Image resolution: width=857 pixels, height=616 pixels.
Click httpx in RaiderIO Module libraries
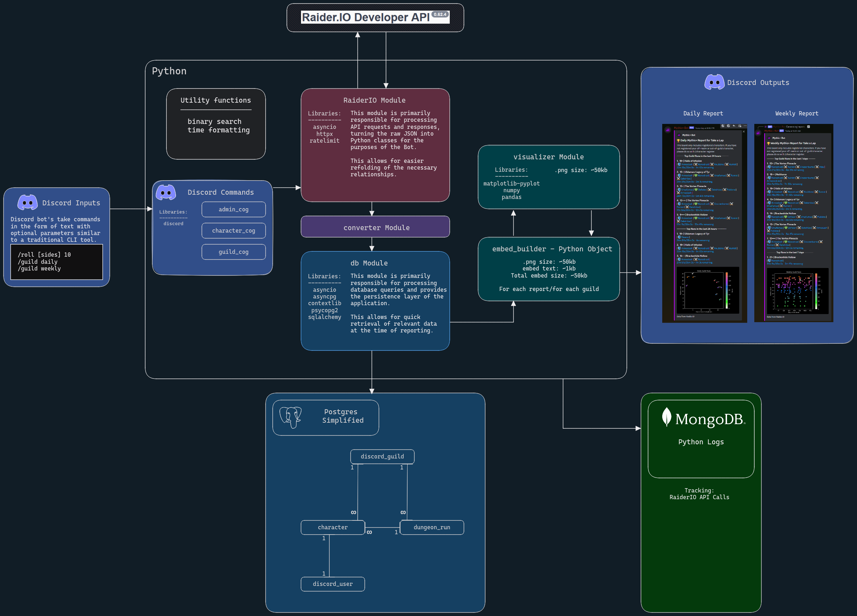325,134
